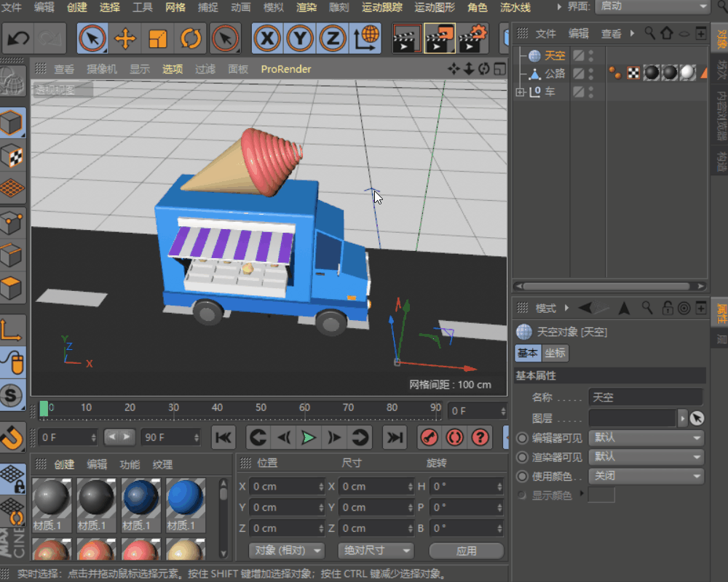This screenshot has height=582, width=728.
Task: Select the Move tool in the toolbar
Action: coord(125,39)
